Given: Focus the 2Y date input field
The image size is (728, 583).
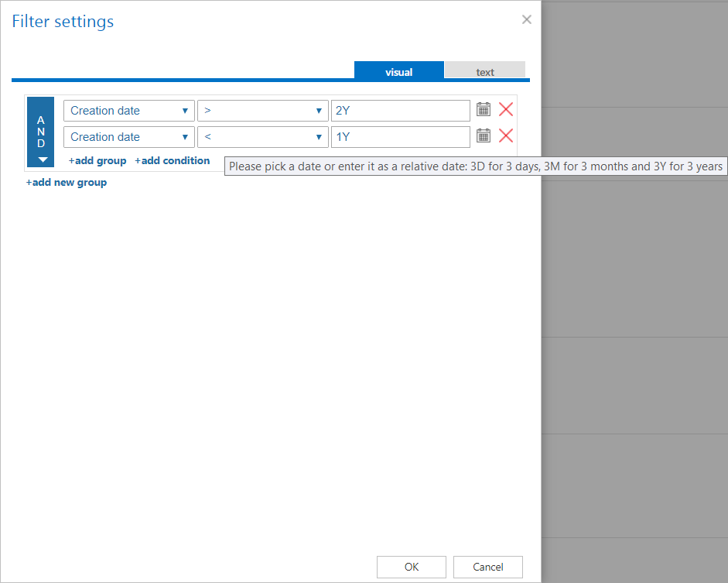Looking at the screenshot, I should [400, 111].
